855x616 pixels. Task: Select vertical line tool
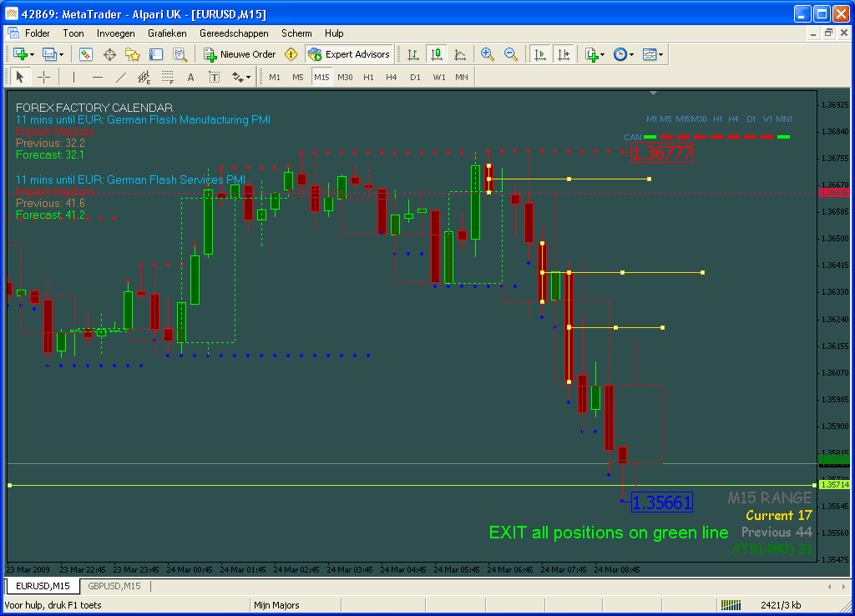pyautogui.click(x=73, y=78)
